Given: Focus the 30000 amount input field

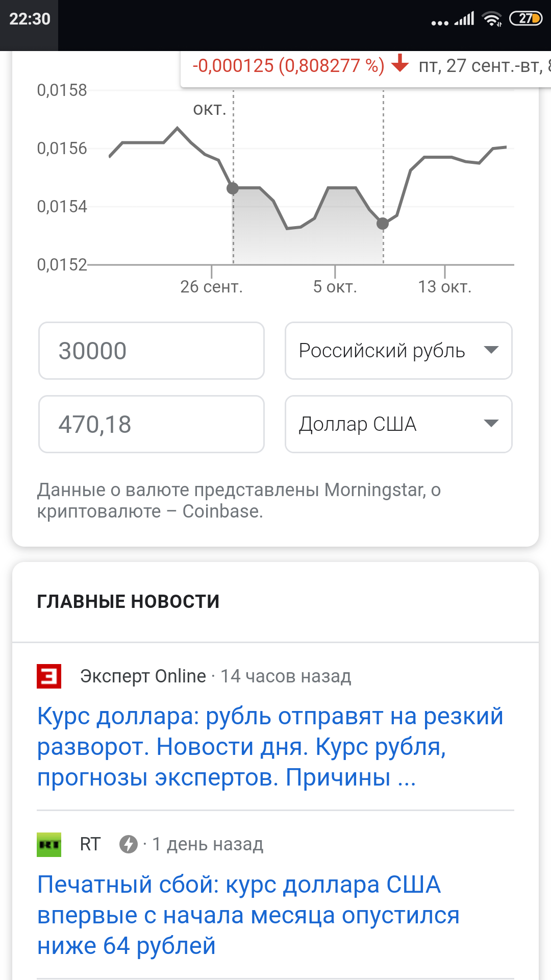Looking at the screenshot, I should (x=151, y=351).
